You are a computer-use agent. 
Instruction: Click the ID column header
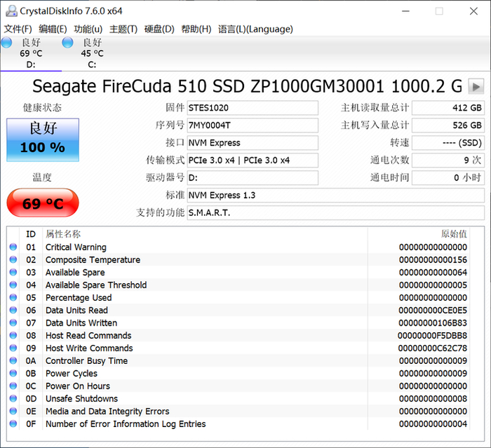(31, 234)
